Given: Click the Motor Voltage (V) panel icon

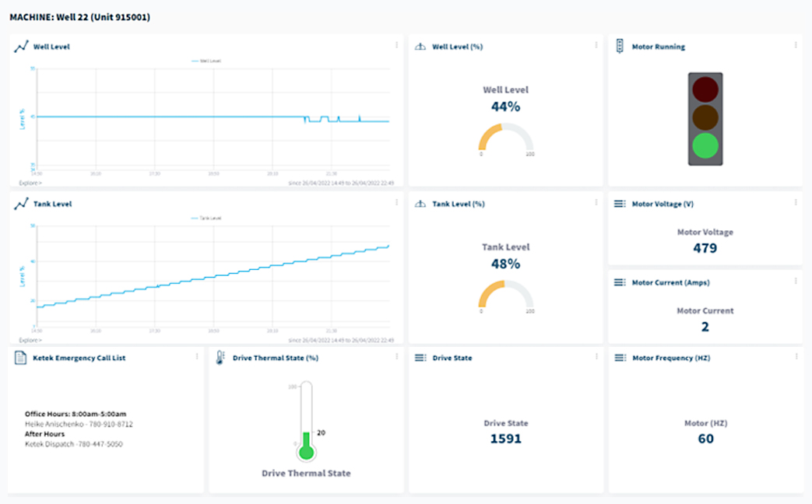Looking at the screenshot, I should tap(620, 204).
